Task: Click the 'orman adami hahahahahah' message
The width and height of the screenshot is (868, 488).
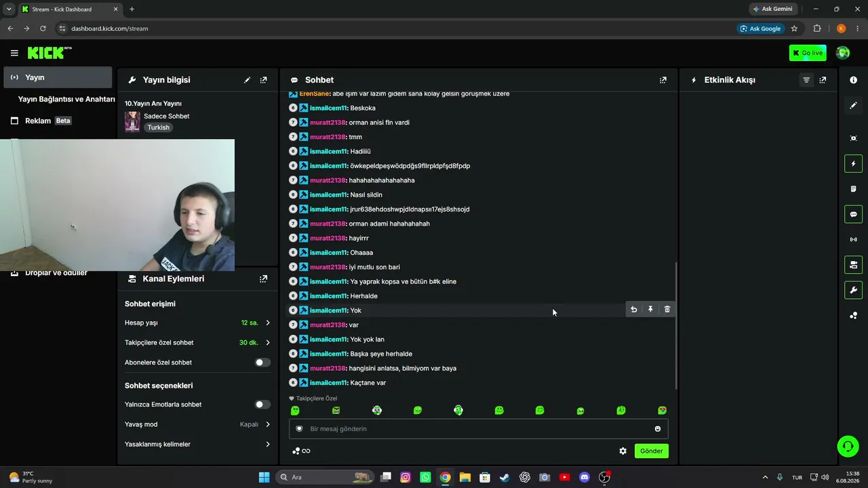Action: pyautogui.click(x=389, y=224)
